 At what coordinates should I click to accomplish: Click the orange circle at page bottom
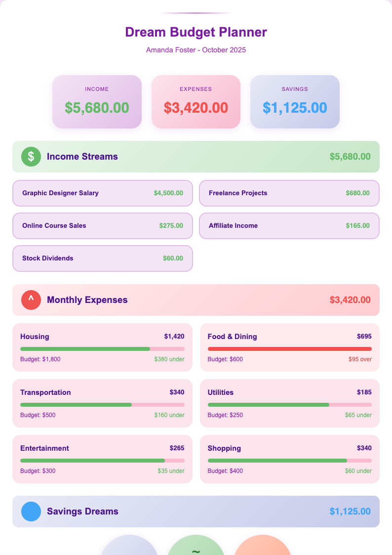tap(263, 549)
